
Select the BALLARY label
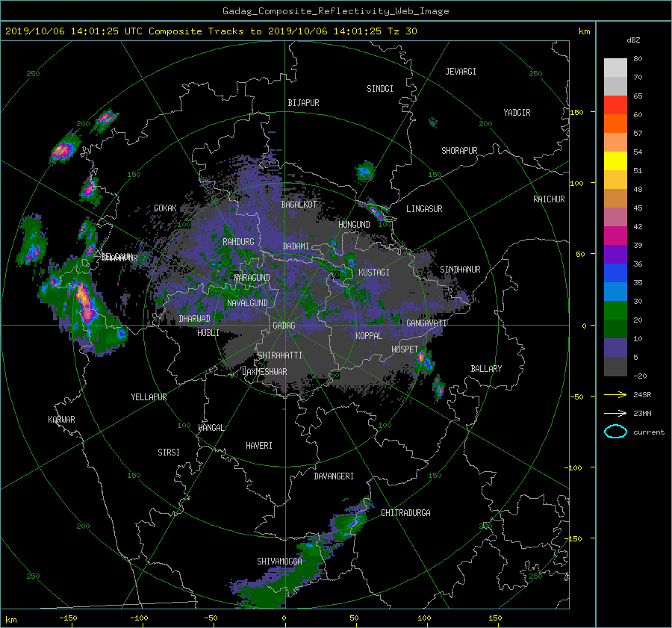[x=486, y=369]
